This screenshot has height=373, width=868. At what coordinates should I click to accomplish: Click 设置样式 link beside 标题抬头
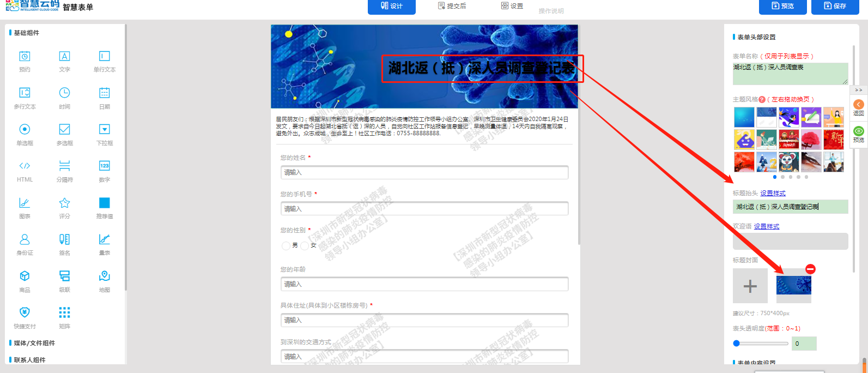(x=773, y=194)
